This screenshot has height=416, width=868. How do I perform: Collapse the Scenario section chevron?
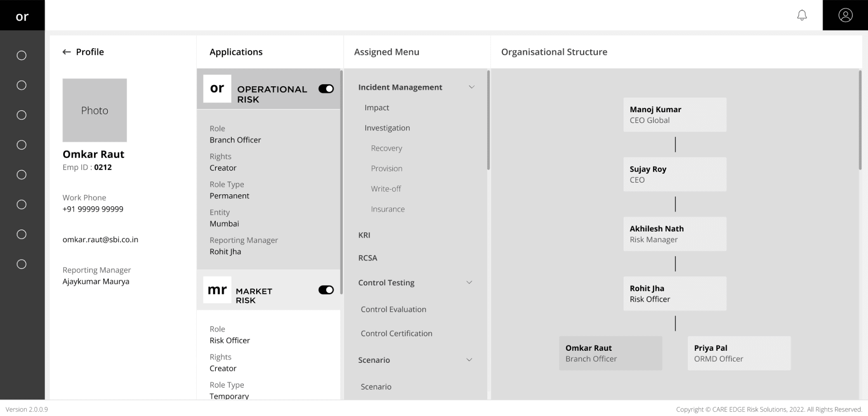pos(469,360)
